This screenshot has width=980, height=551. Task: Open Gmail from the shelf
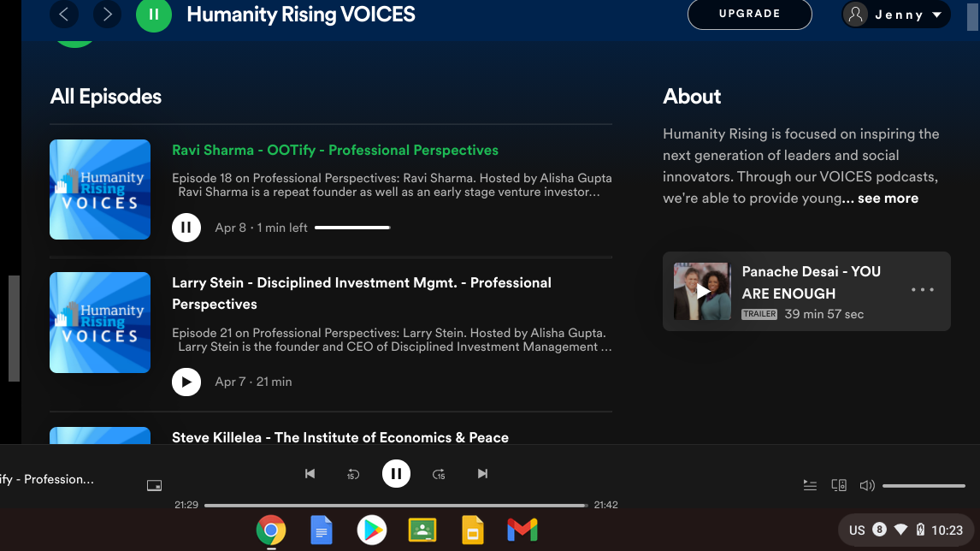pos(522,530)
